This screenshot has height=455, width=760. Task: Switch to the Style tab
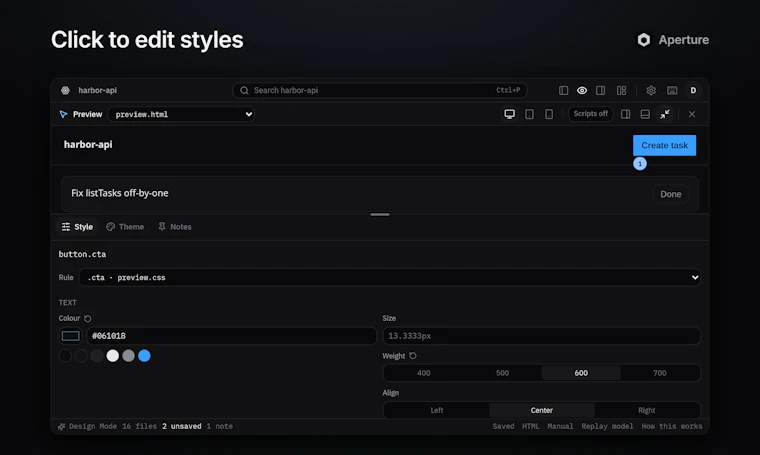click(x=77, y=227)
